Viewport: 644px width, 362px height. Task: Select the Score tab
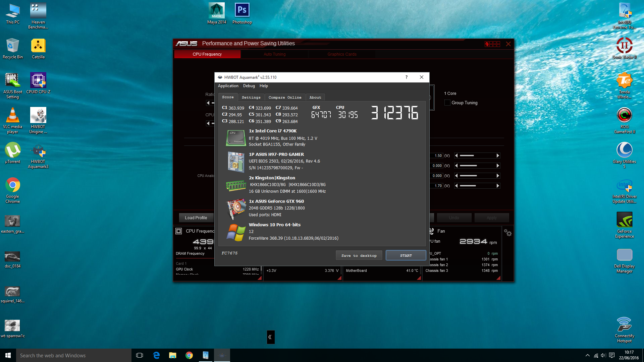pos(228,97)
